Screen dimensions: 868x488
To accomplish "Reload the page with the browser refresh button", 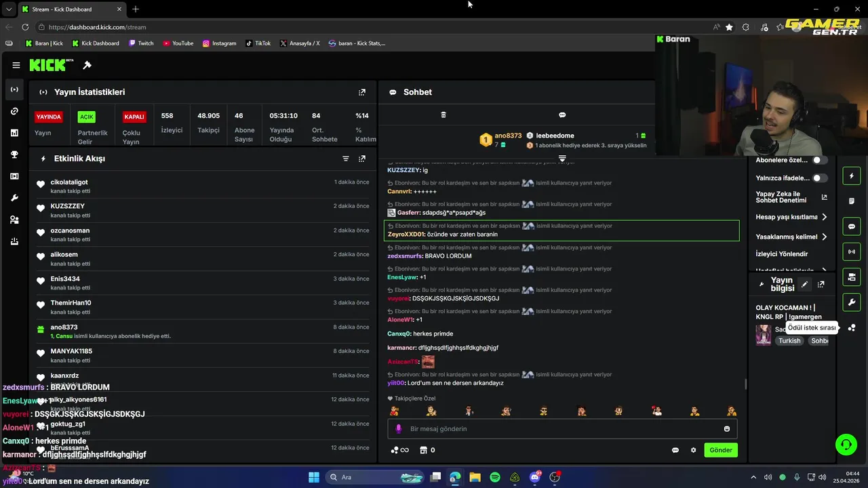I will pyautogui.click(x=25, y=27).
